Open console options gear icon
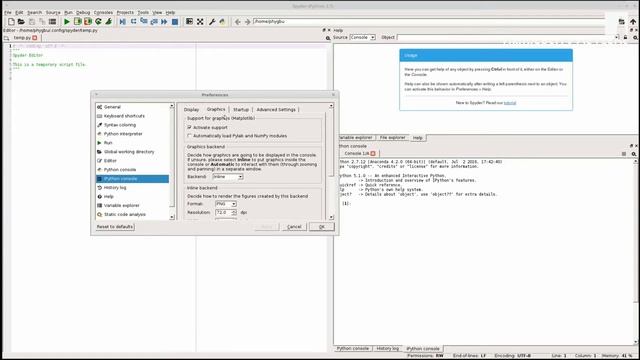The width and height of the screenshot is (640, 360). 634,154
